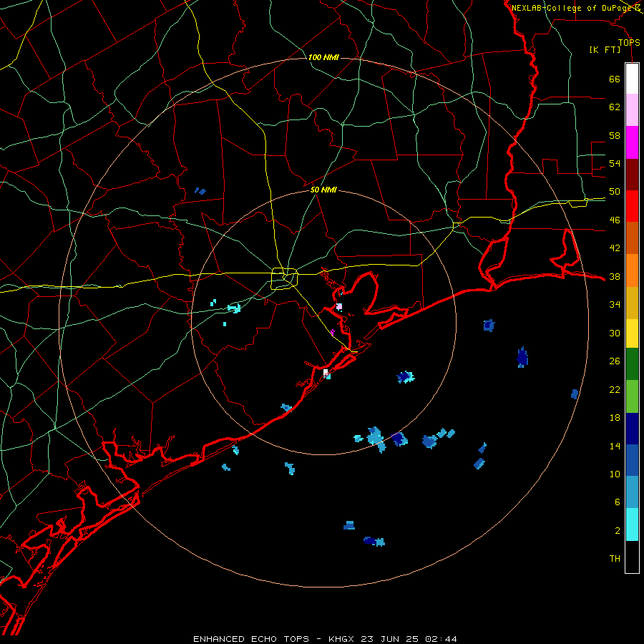Select the "58" scale value
The height and width of the screenshot is (644, 644).
615,135
